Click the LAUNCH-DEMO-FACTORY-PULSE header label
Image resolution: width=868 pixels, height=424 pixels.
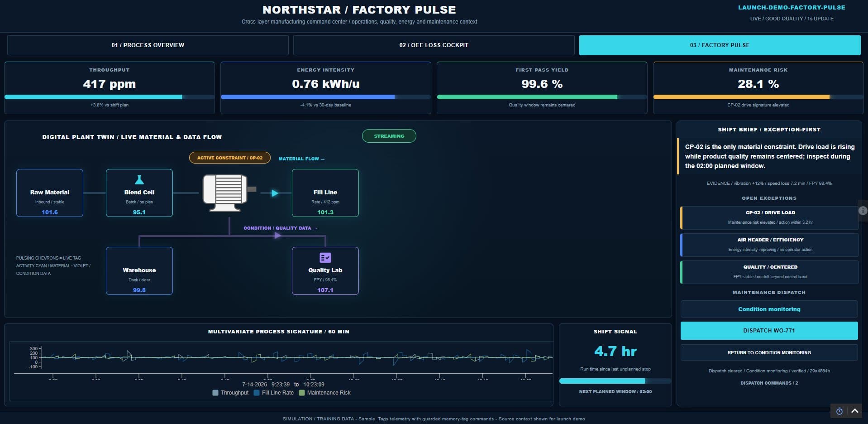(792, 8)
